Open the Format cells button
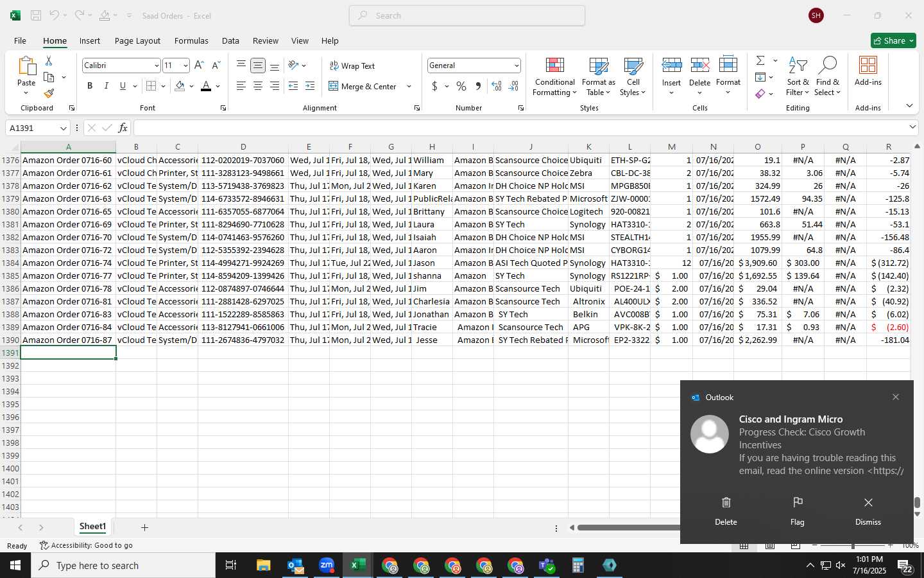 coord(728,75)
